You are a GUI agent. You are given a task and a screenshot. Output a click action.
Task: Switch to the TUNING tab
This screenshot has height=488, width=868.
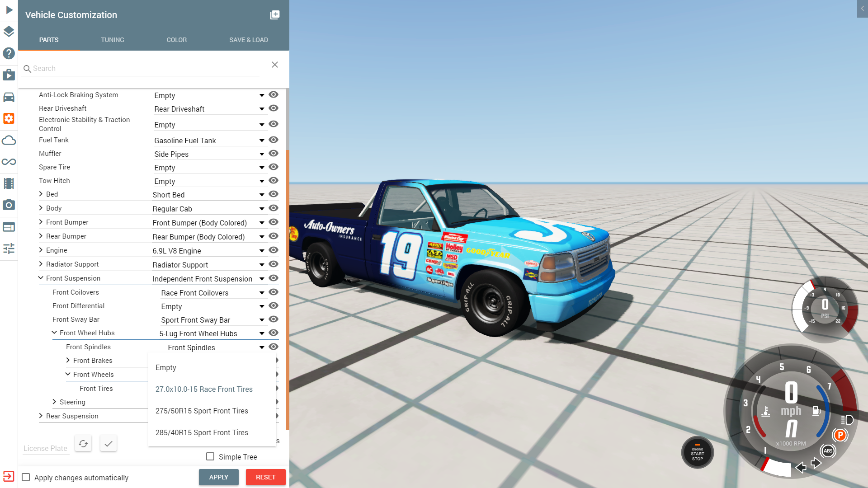(x=113, y=40)
